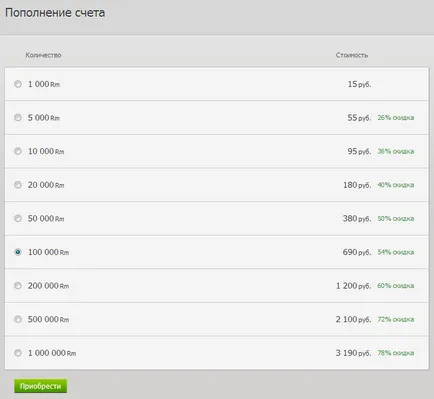Select the 5 000 Rm radio button
The width and height of the screenshot is (434, 399).
18,117
